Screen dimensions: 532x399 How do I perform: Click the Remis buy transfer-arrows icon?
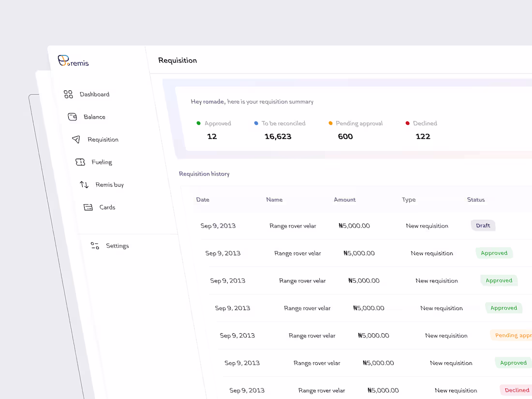(84, 184)
